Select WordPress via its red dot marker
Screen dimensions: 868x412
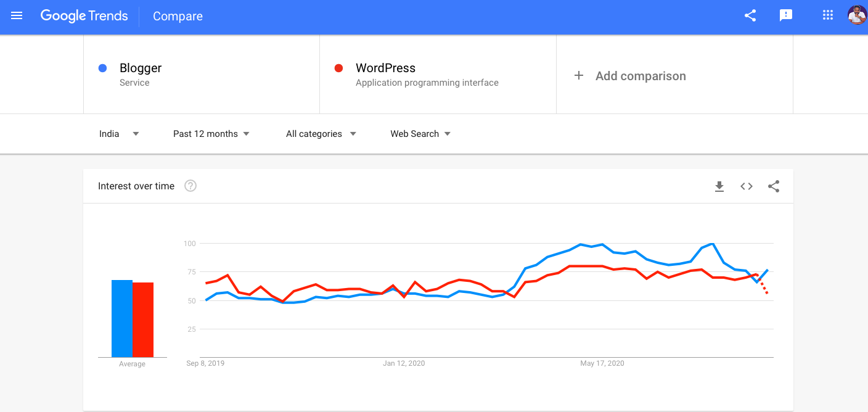click(x=338, y=68)
